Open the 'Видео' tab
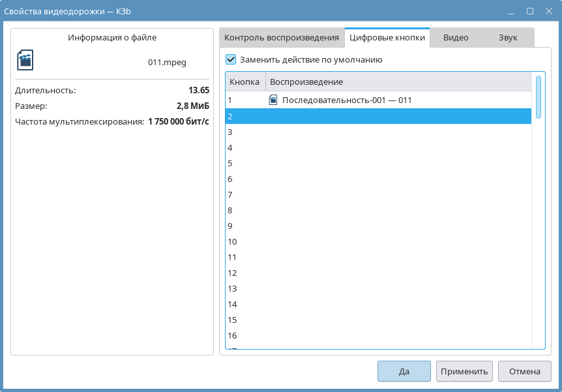 (x=456, y=38)
